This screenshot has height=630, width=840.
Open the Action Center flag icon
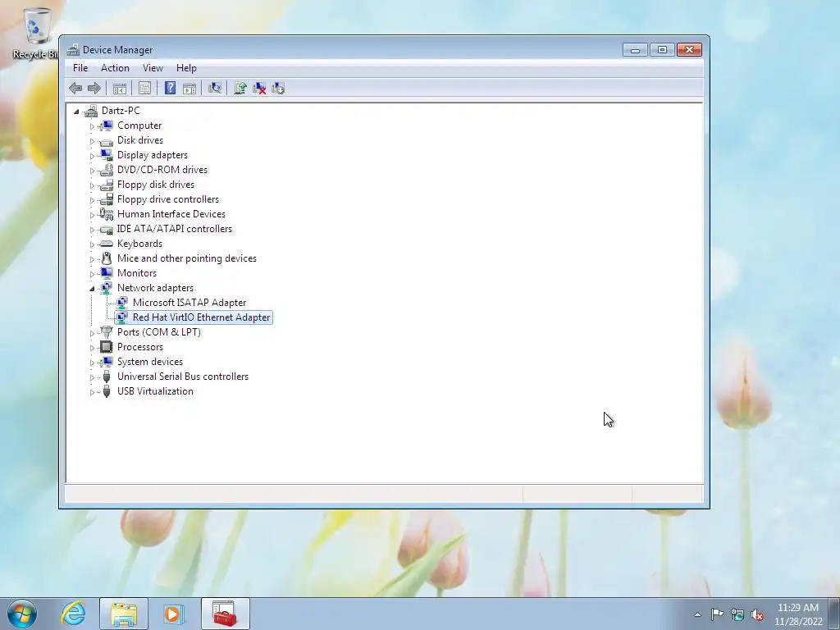[x=717, y=614]
